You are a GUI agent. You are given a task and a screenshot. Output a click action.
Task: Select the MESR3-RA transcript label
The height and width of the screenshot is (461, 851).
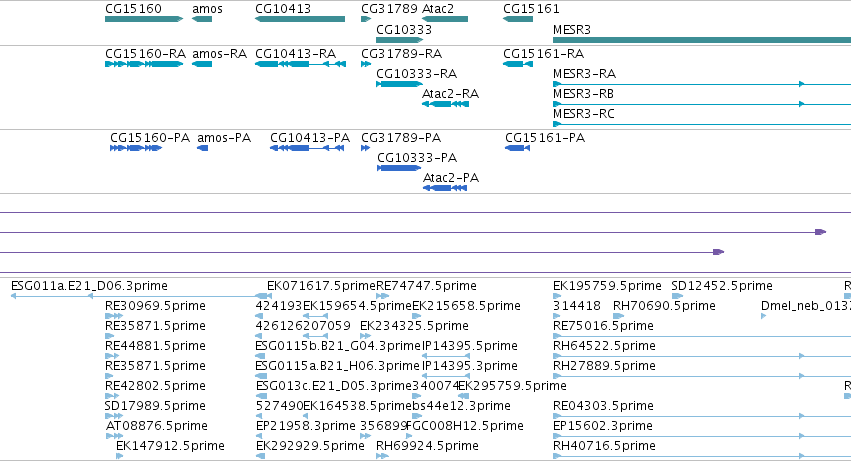(x=584, y=74)
